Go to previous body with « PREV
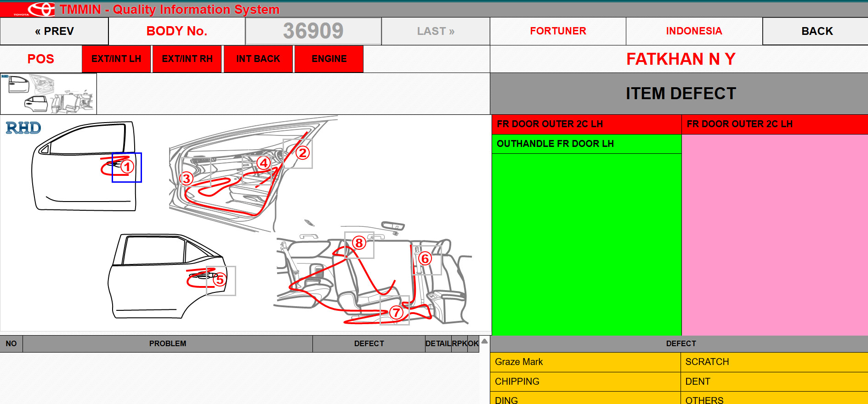Viewport: 868px width, 404px height. click(x=54, y=31)
